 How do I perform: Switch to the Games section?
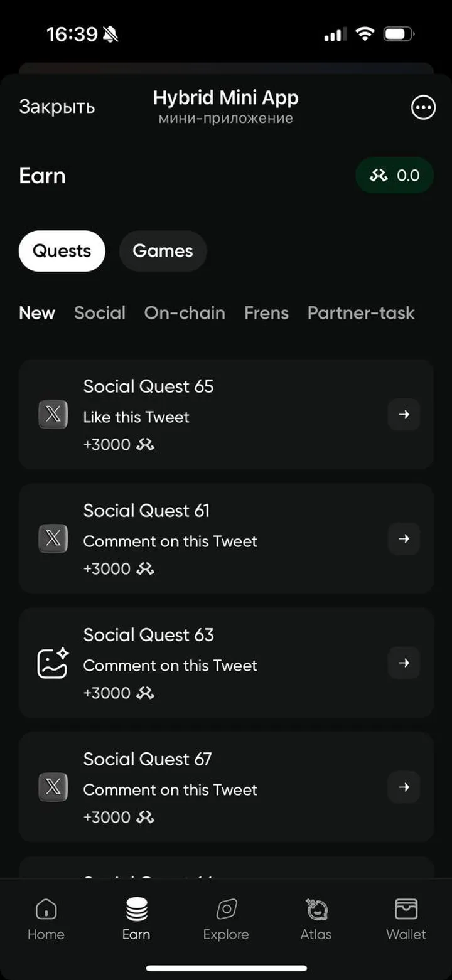click(163, 251)
